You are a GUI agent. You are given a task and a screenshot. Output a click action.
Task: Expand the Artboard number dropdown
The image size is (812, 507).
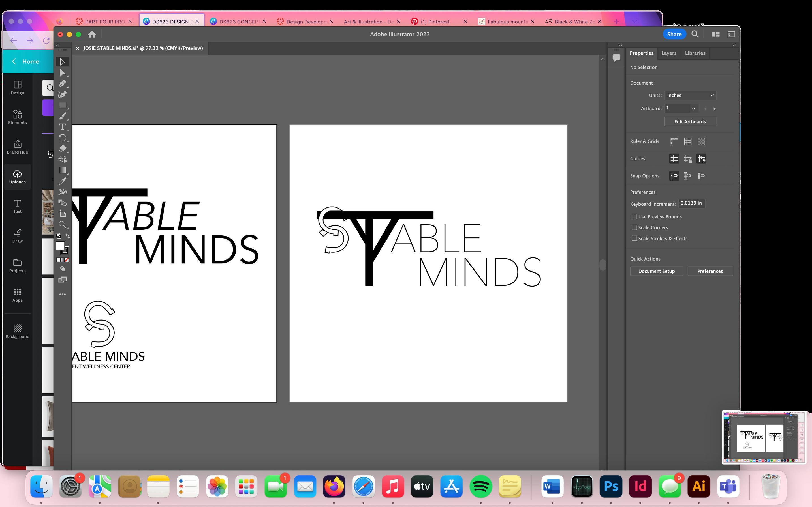[693, 108]
